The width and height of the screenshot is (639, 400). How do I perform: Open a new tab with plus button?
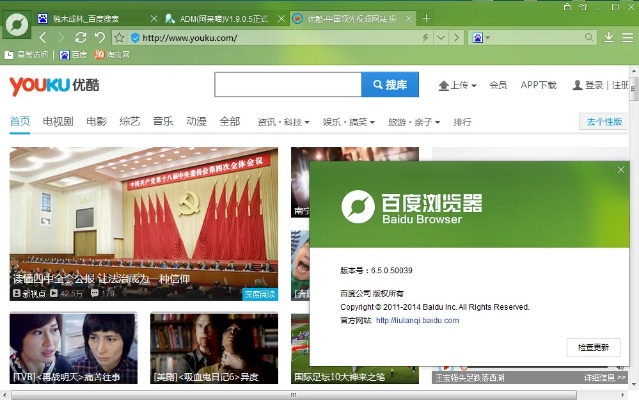click(x=426, y=18)
